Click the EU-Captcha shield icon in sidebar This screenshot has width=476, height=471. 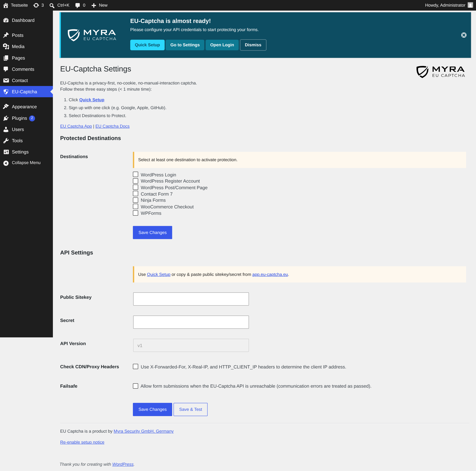(x=6, y=92)
